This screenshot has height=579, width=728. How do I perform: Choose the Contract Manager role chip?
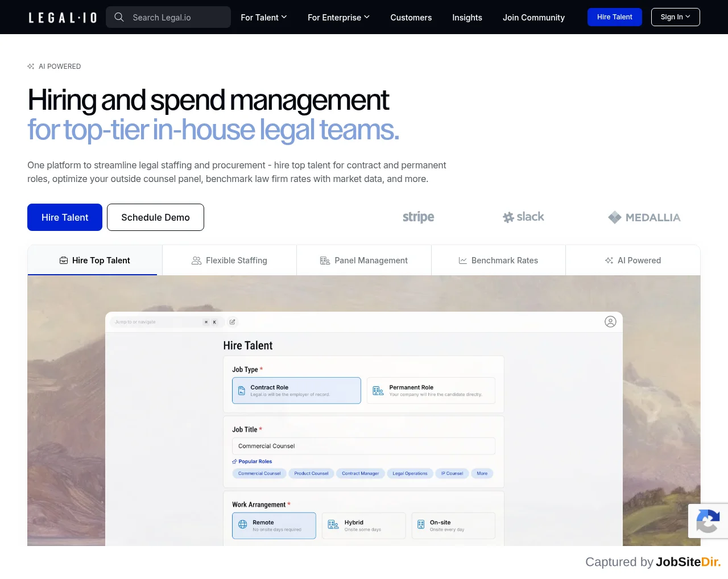pyautogui.click(x=361, y=473)
